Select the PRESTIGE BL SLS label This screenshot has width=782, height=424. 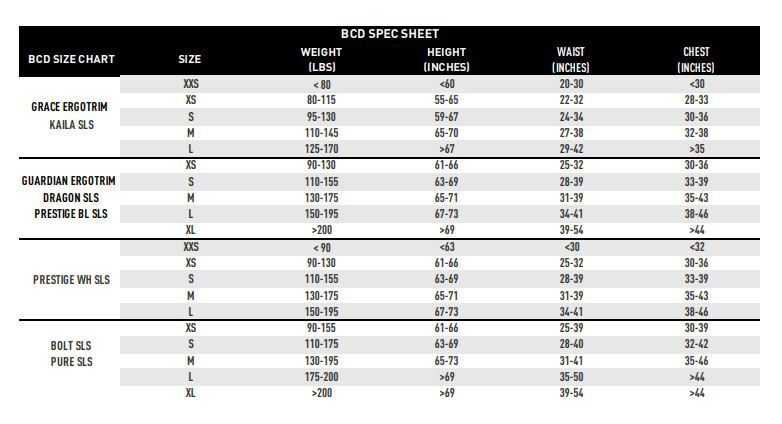[69, 214]
